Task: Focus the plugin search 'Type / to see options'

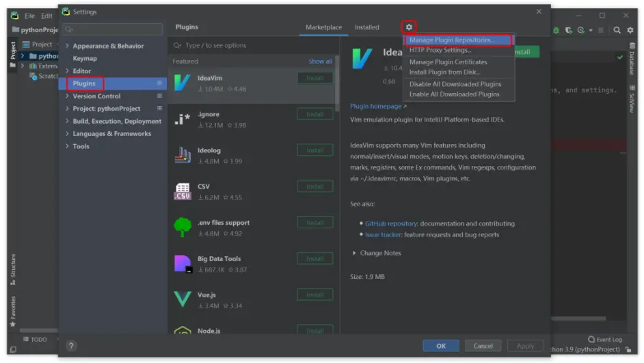Action: coord(254,45)
